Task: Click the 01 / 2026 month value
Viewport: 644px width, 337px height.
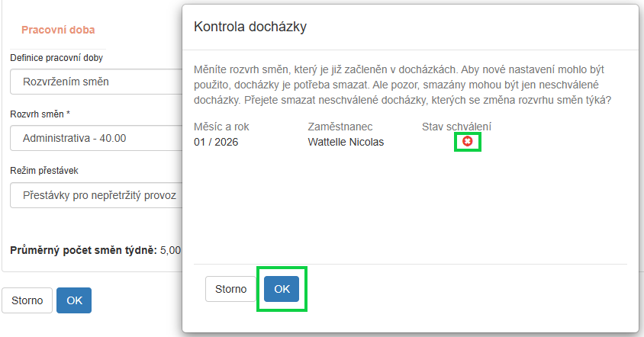Action: 217,142
